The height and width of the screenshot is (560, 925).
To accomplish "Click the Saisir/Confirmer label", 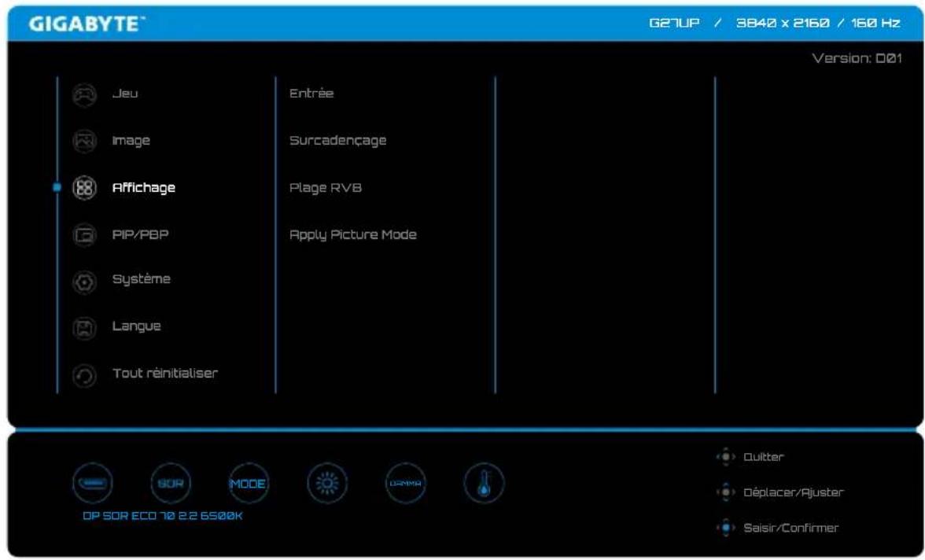I will click(790, 528).
